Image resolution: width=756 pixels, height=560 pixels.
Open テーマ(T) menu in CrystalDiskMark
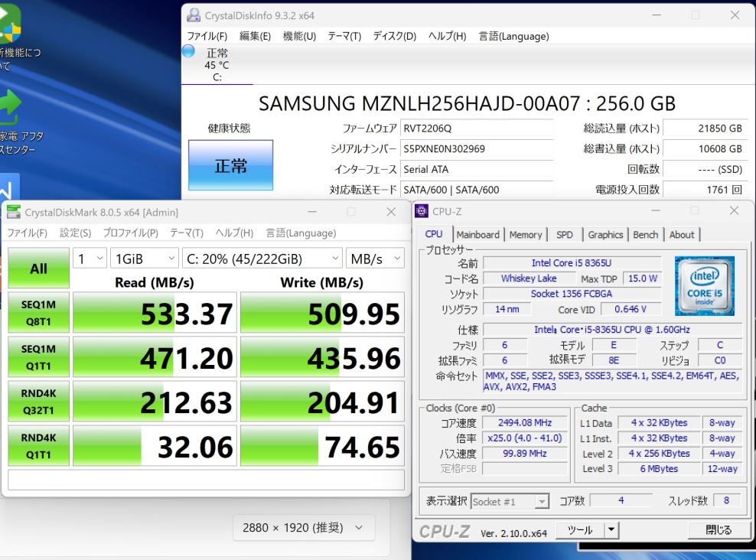(x=187, y=233)
